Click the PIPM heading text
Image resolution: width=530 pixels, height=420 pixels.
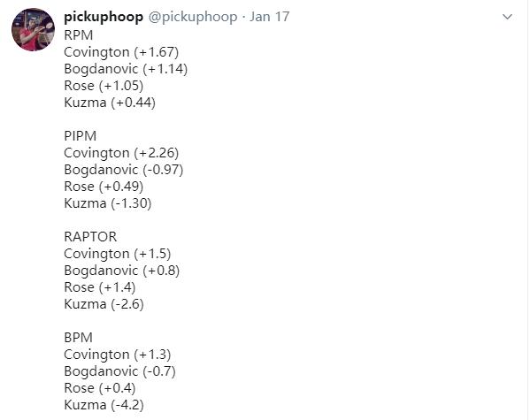click(81, 136)
